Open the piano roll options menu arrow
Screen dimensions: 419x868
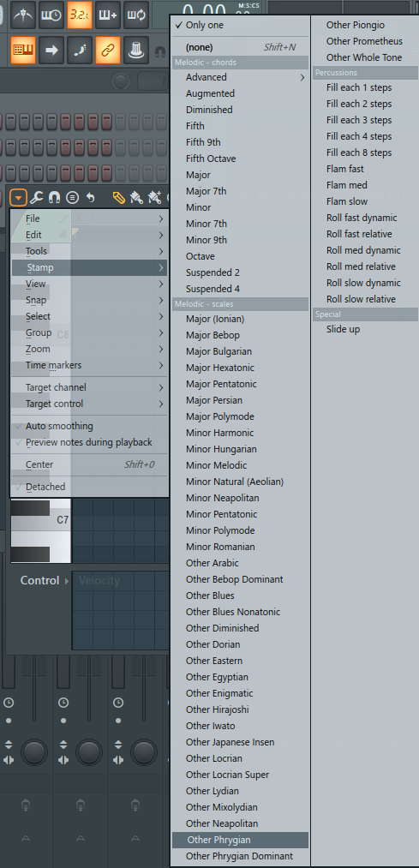[18, 197]
